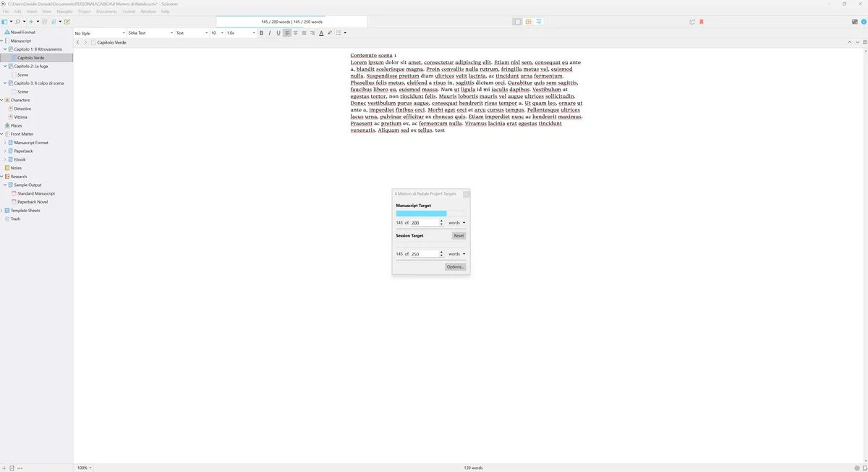Expand the Template Sheets folder
The image size is (868, 472).
[x=1, y=210]
